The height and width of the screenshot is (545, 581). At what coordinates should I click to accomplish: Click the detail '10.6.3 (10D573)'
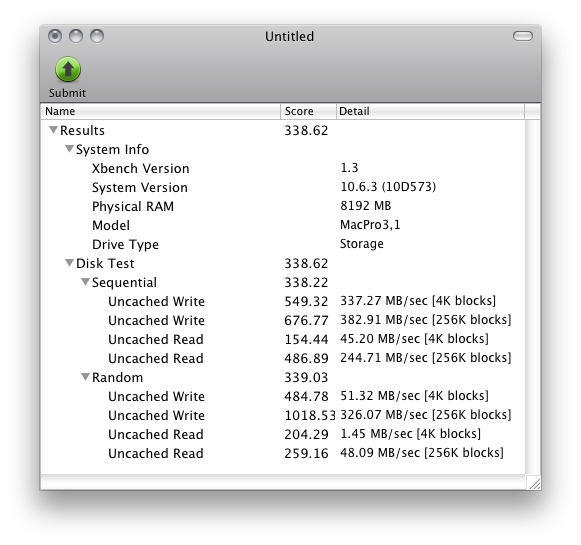coord(388,187)
